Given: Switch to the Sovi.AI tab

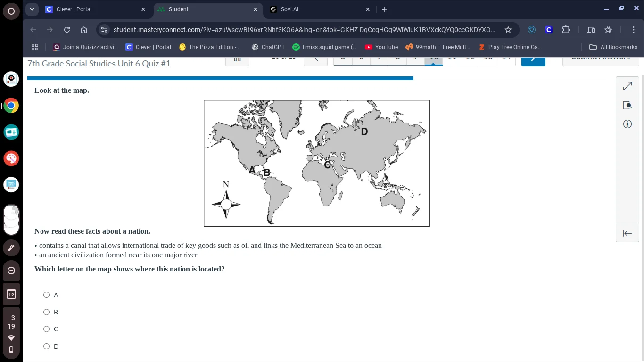Looking at the screenshot, I should click(x=289, y=9).
